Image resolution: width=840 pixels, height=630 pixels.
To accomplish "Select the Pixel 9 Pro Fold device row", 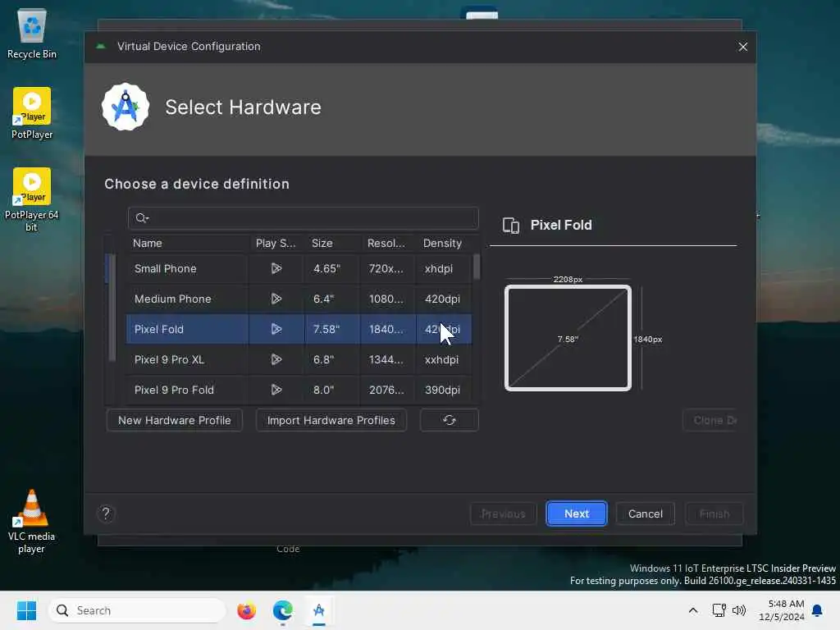I will [x=299, y=390].
